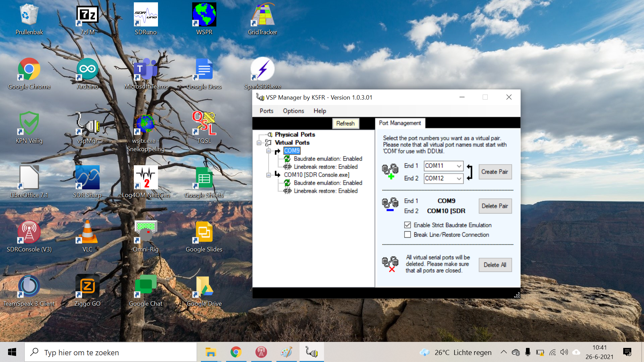Open the WSPR desktop icon
This screenshot has width=644, height=362.
(204, 15)
